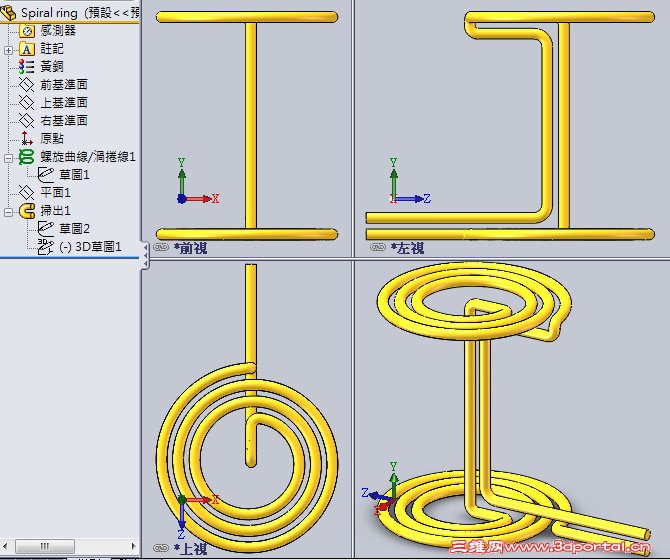This screenshot has height=560, width=670.
Task: Select 註記 in the feature tree
Action: pyautogui.click(x=52, y=49)
